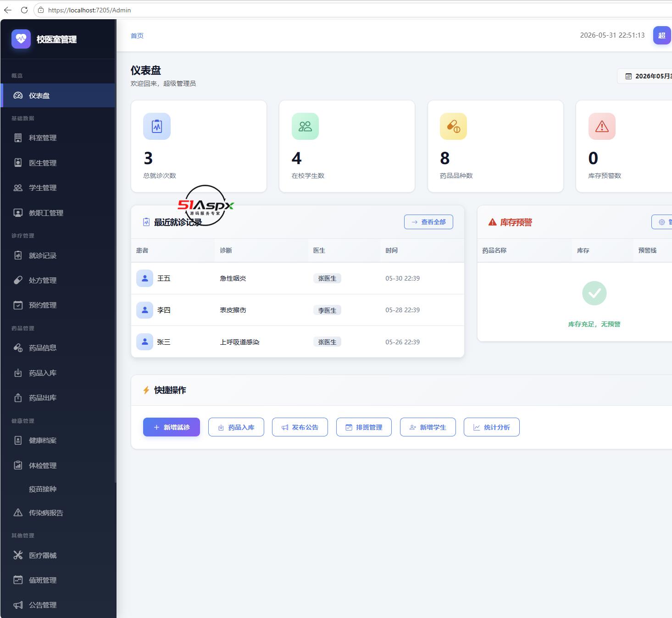Click the green people icon on 在校学生数 card
672x618 pixels.
point(305,126)
